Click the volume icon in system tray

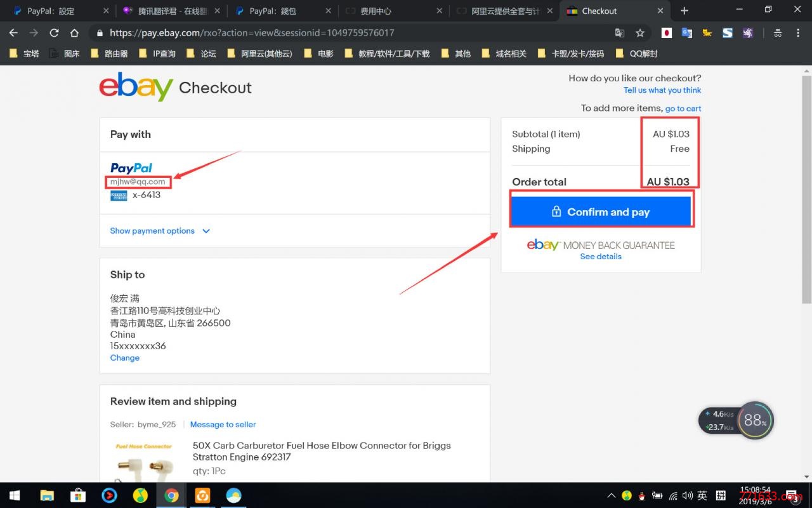688,495
